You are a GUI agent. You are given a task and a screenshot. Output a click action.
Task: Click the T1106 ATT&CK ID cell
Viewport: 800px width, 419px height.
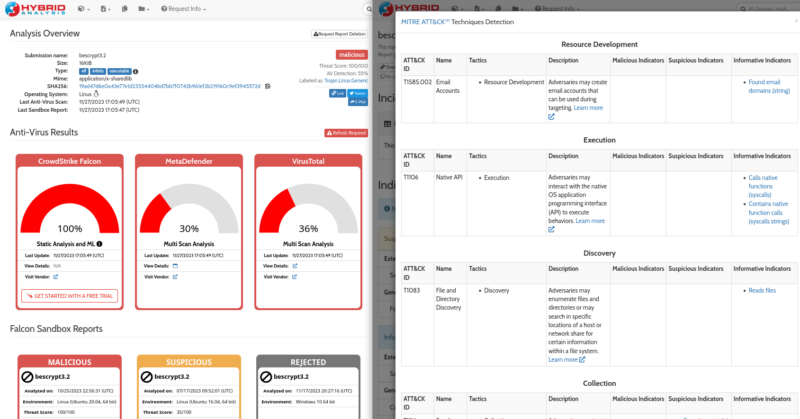click(x=417, y=204)
